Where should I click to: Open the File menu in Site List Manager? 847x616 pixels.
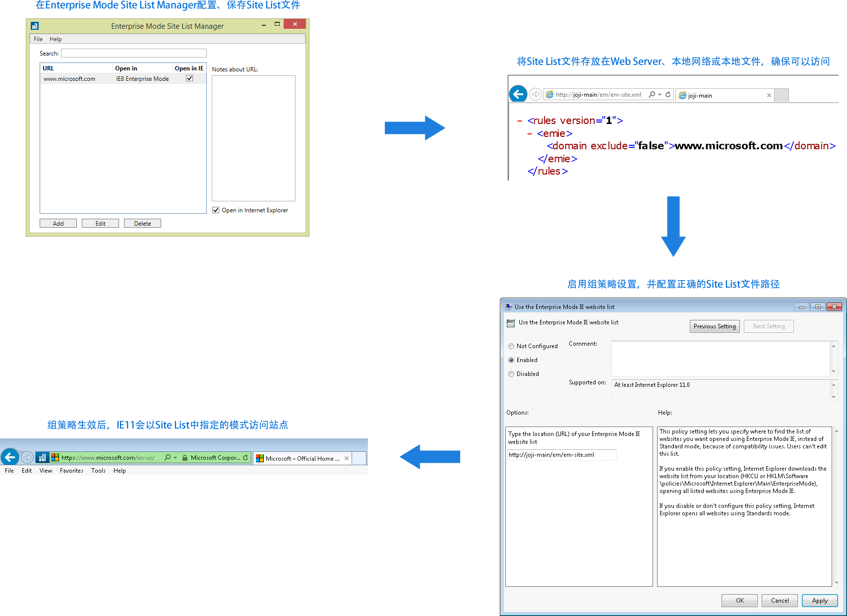point(38,39)
